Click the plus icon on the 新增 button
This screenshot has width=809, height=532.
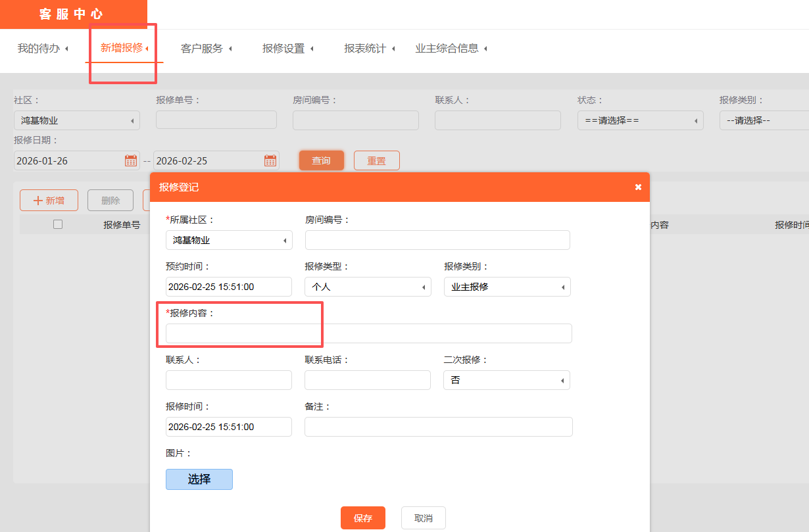38,200
